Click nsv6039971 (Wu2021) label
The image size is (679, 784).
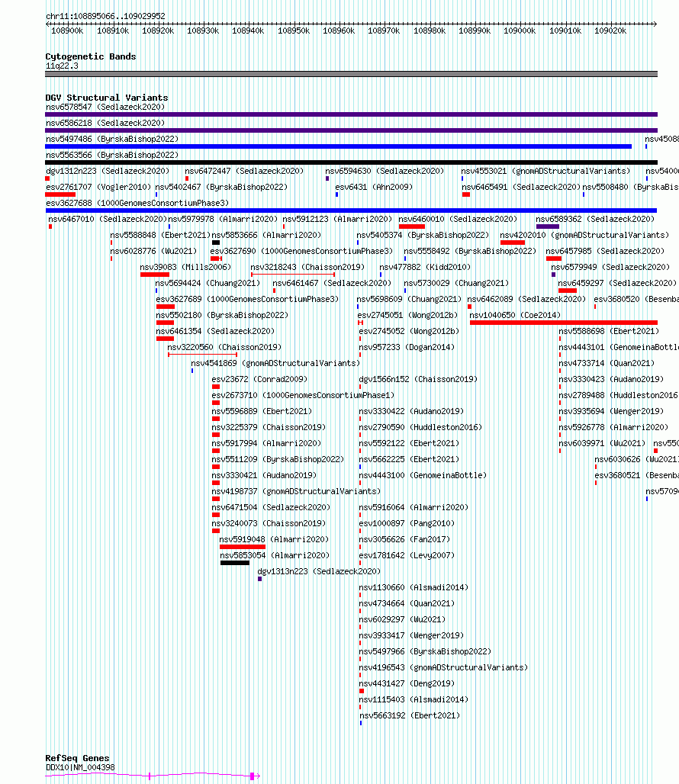point(602,443)
